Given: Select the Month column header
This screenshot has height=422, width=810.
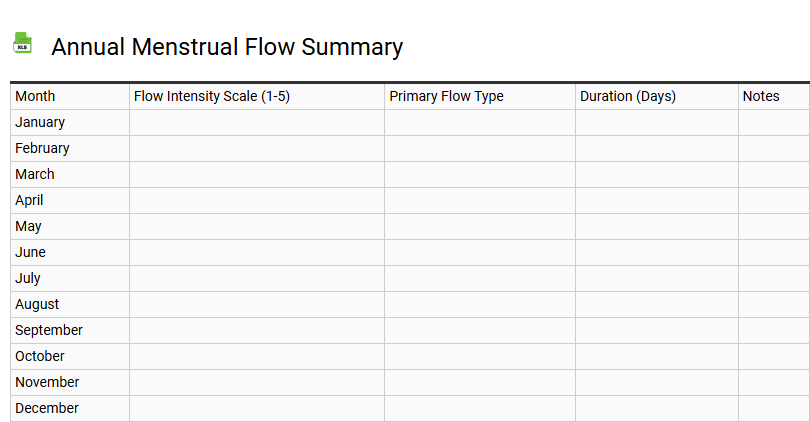Looking at the screenshot, I should pyautogui.click(x=70, y=96).
